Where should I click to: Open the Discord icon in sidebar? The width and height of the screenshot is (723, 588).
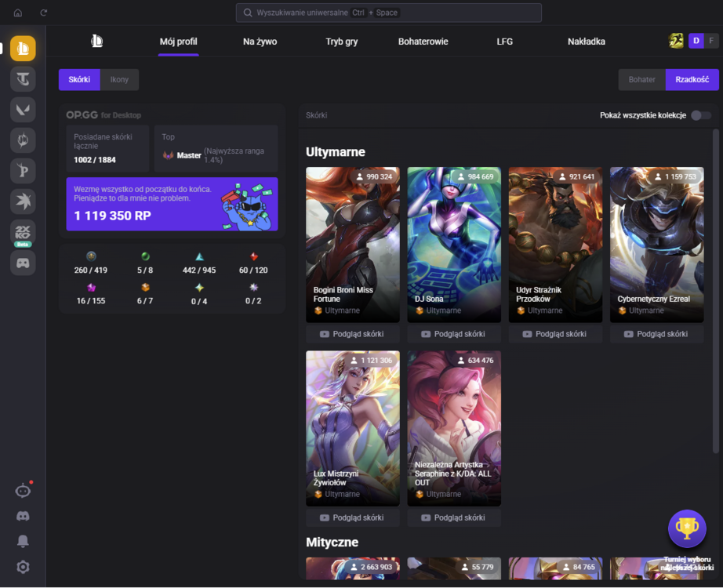pos(23,516)
